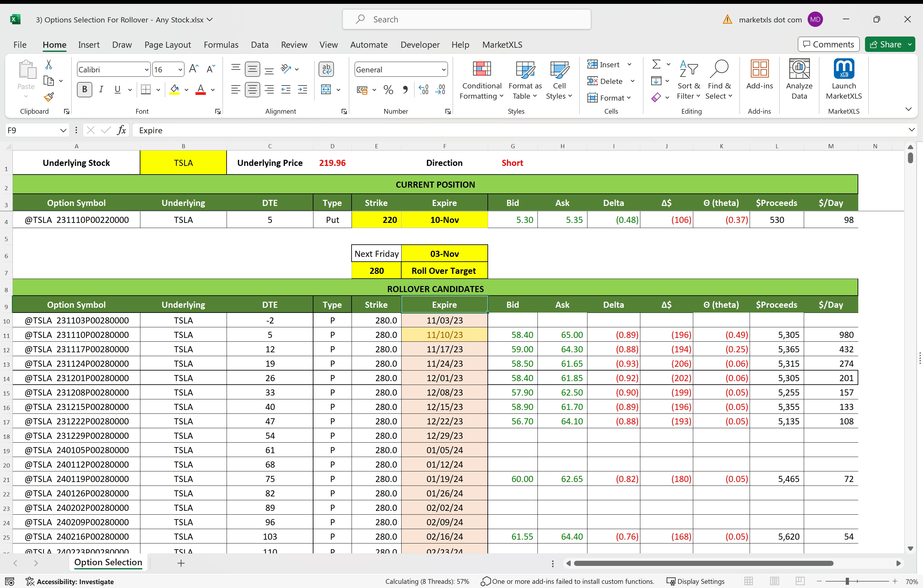The height and width of the screenshot is (588, 923).
Task: Toggle Italic formatting
Action: 101,90
